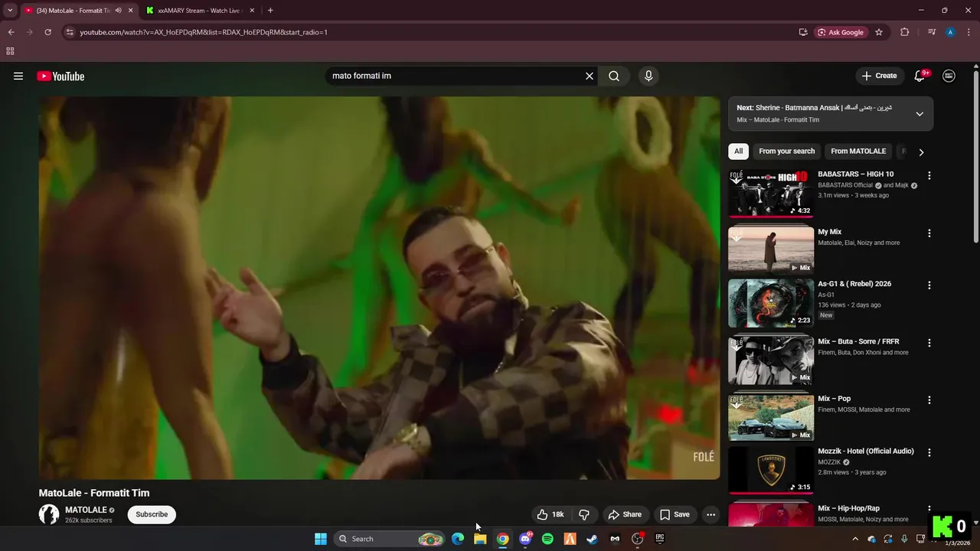This screenshot has height=551, width=980.
Task: Open the Mozzik - Hotel (Official Audio) title
Action: [x=865, y=452]
